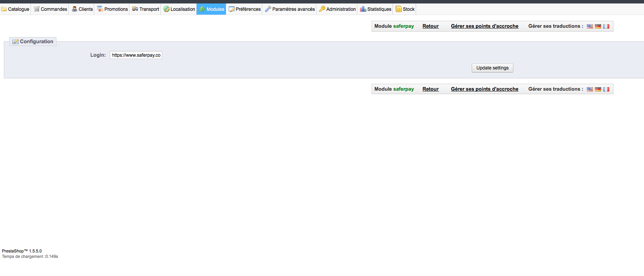This screenshot has width=644, height=276.
Task: Open bottom Gérer ses points d'accroche link
Action: pyautogui.click(x=484, y=89)
